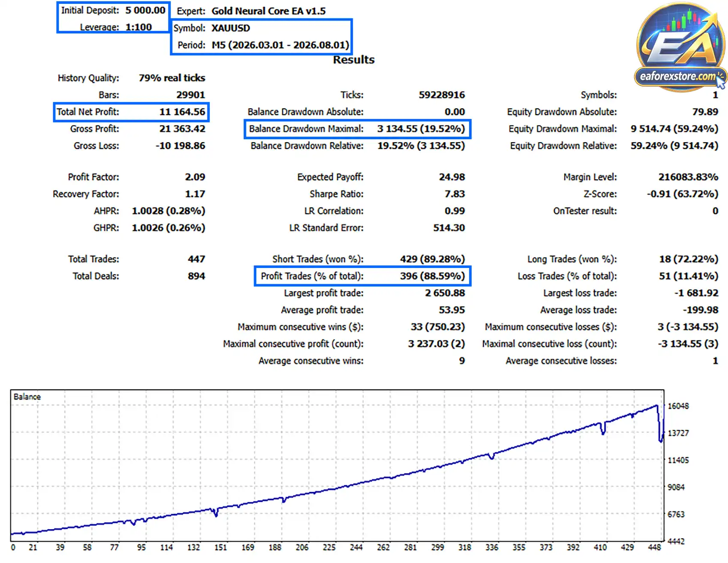The height and width of the screenshot is (563, 728).
Task: Select the Average consecutive losses label
Action: point(561,361)
